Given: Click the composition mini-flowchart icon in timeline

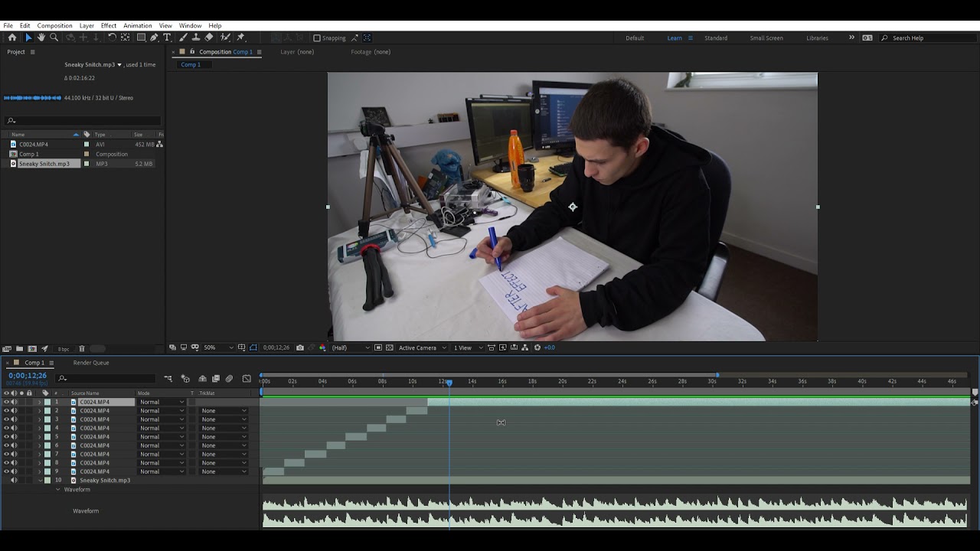Looking at the screenshot, I should click(168, 378).
